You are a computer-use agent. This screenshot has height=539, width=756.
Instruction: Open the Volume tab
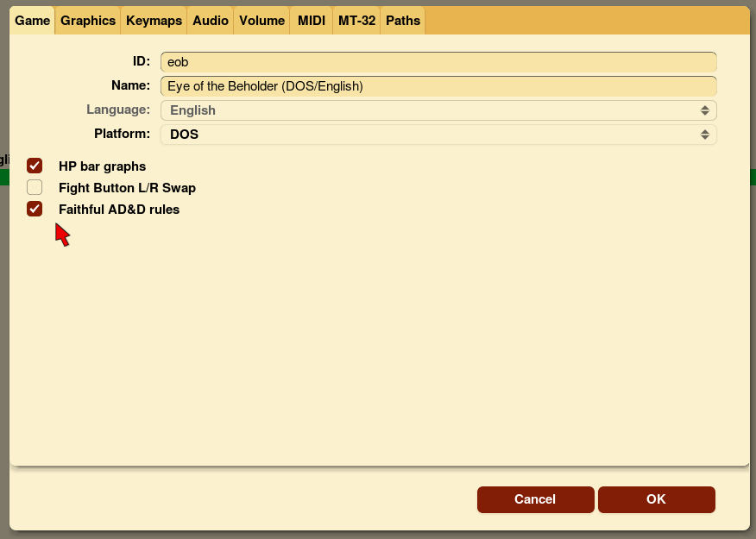click(261, 21)
